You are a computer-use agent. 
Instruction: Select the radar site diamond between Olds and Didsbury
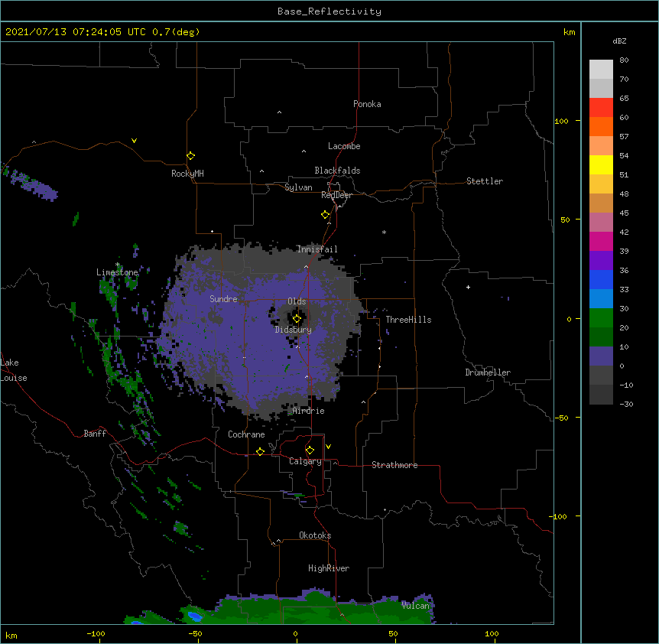pyautogui.click(x=297, y=319)
